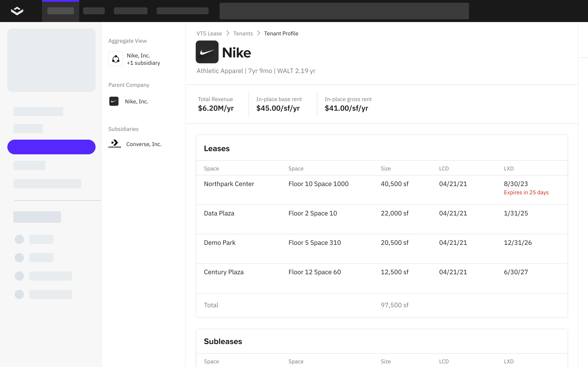Click the $45.00/sf/yr base rent value

pyautogui.click(x=278, y=108)
